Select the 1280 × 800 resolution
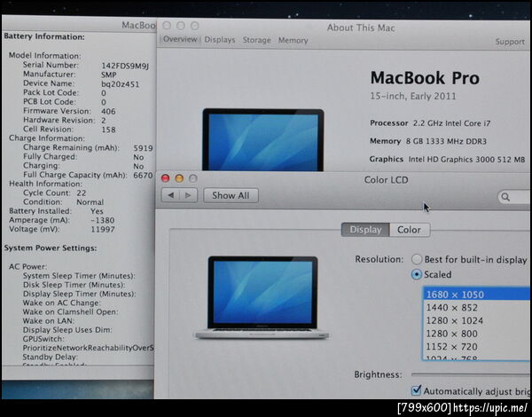This screenshot has height=417, width=532. (476, 334)
